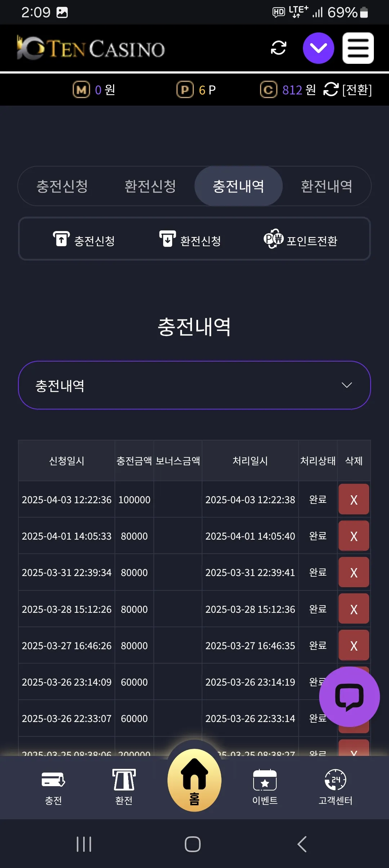The image size is (389, 868).
Task: Open the purple live chat bubble
Action: (349, 697)
